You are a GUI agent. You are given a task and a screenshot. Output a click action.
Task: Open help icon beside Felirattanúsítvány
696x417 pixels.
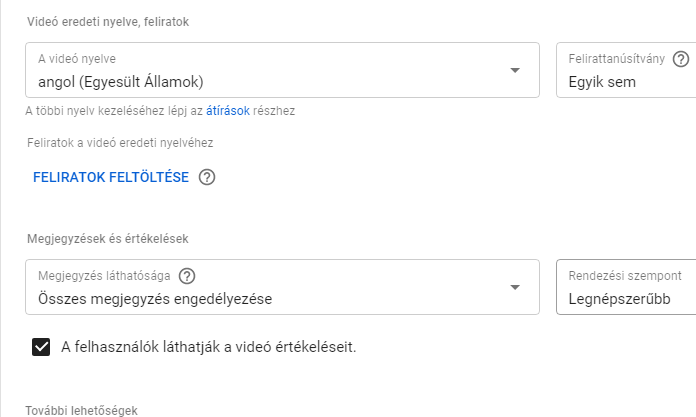[680, 59]
